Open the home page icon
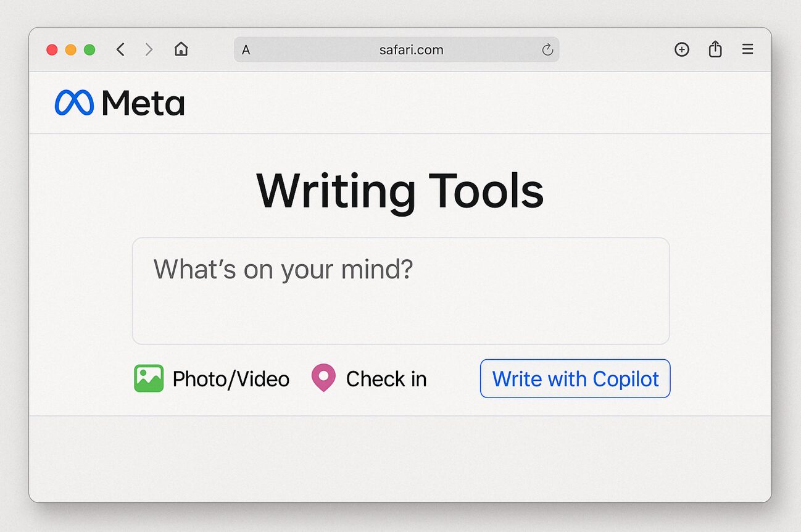801x532 pixels. coord(181,49)
